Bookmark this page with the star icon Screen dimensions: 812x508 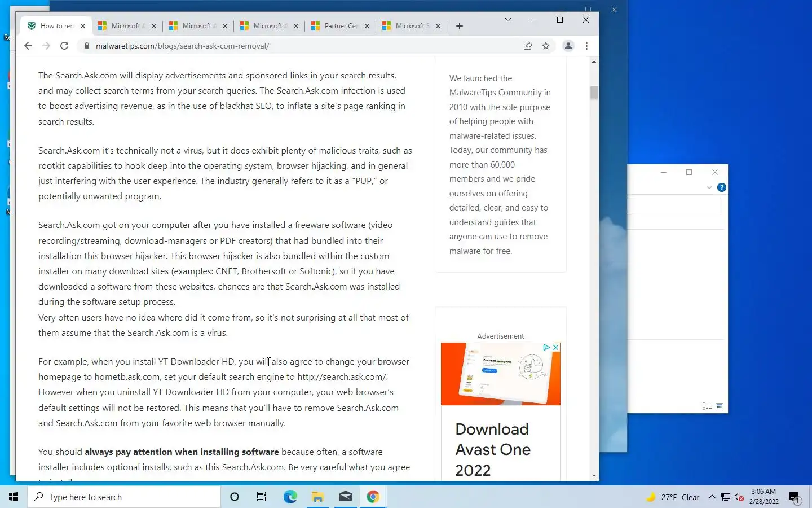[x=546, y=46]
